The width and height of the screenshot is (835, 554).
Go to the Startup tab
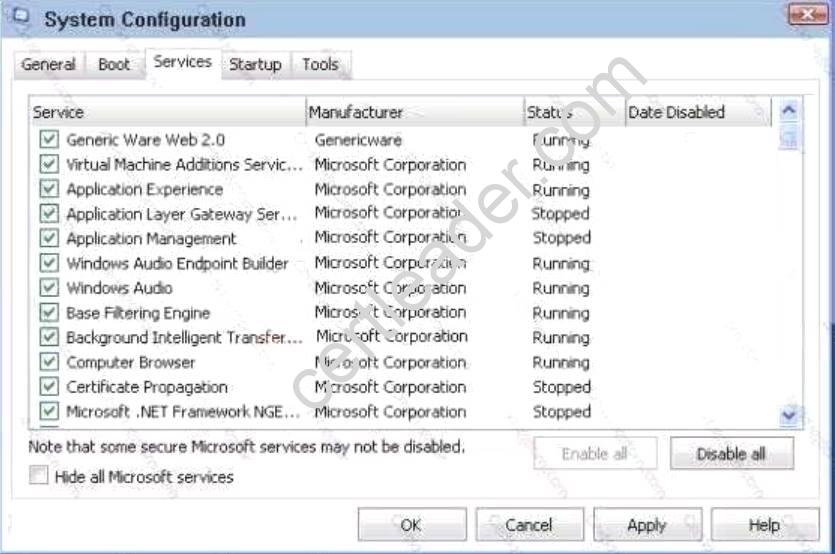pos(256,65)
